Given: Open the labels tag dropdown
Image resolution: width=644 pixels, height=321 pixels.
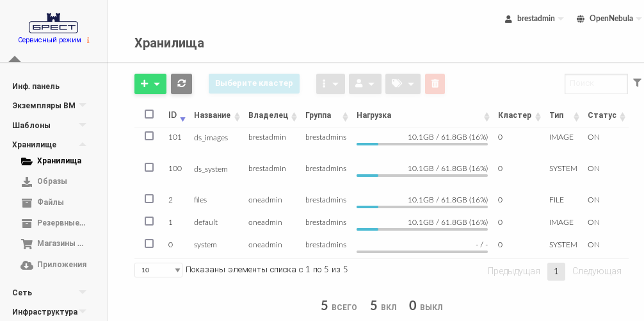Looking at the screenshot, I should coord(403,84).
